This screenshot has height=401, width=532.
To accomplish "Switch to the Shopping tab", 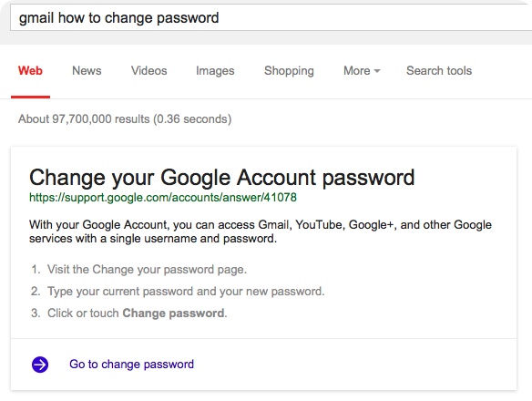I will (289, 71).
